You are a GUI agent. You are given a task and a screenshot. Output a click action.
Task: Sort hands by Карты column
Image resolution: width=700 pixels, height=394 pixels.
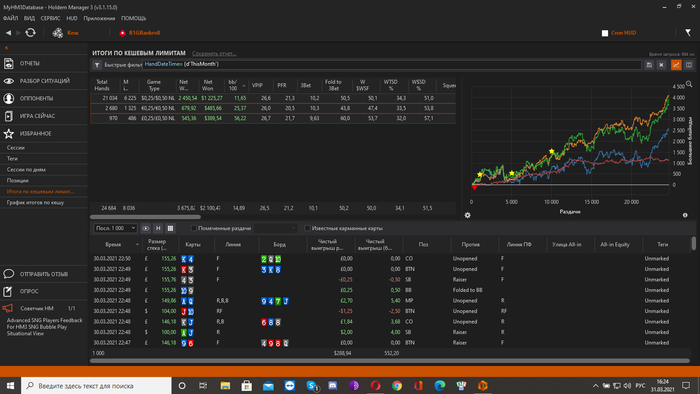pos(193,245)
